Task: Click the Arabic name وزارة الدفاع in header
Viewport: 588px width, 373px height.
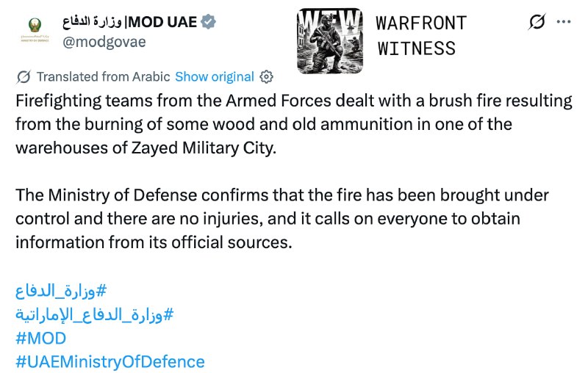Action: (x=93, y=22)
